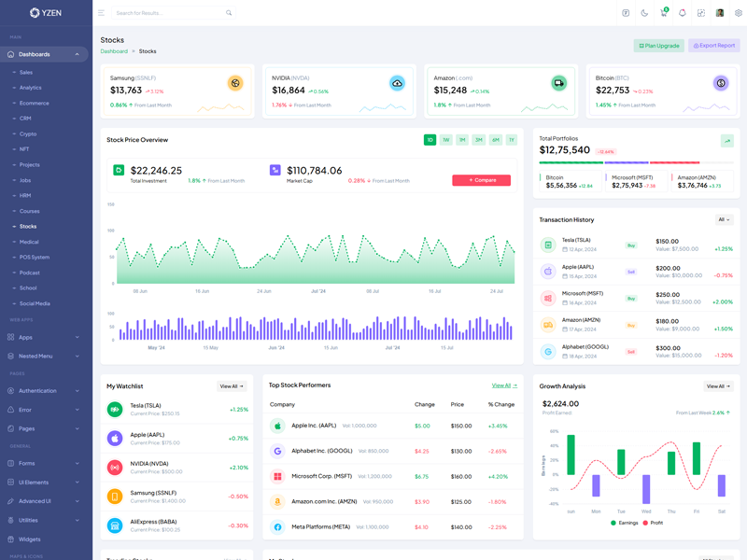Click the Search for Results field
The height and width of the screenshot is (560, 747).
[x=168, y=13]
